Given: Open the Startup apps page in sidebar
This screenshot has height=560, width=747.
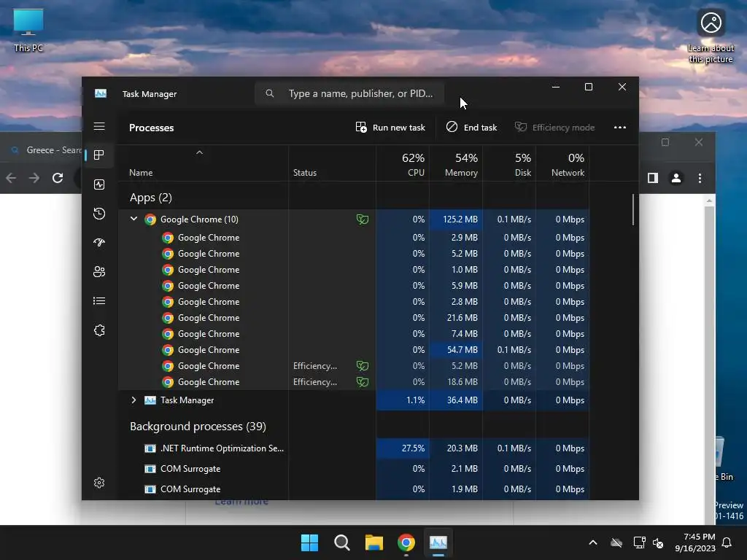Looking at the screenshot, I should pos(99,242).
